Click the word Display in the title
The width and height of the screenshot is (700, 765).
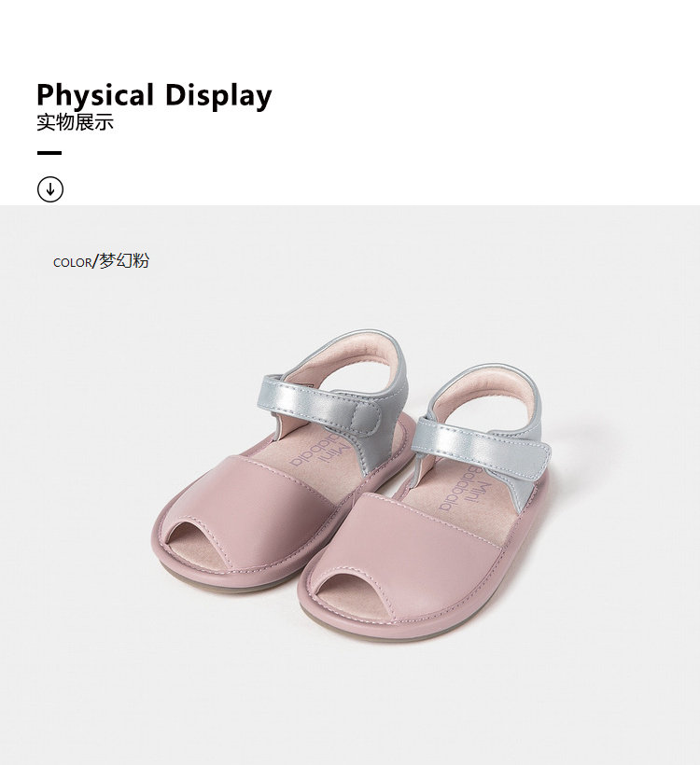pyautogui.click(x=218, y=96)
